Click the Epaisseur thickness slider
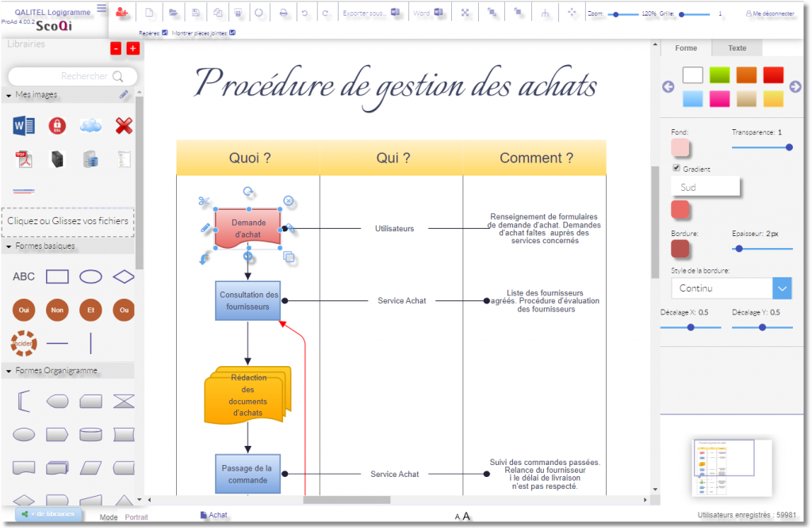Viewport: 812px width, 530px height. 762,249
